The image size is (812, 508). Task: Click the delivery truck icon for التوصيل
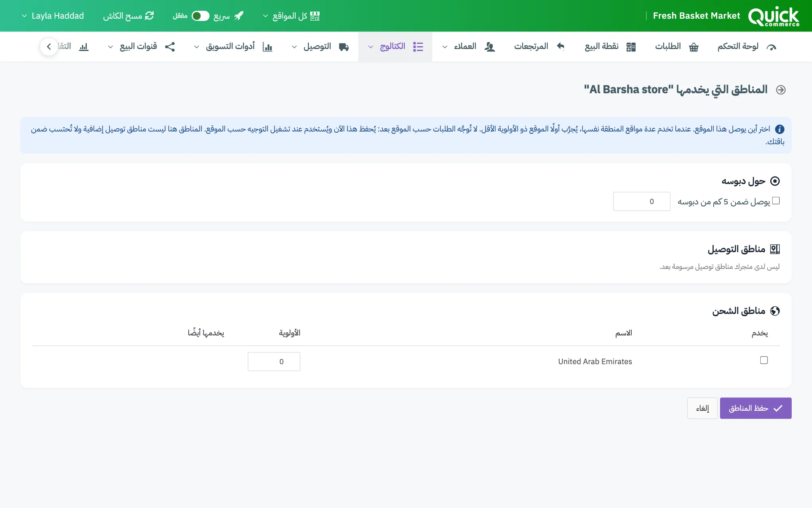coord(344,47)
